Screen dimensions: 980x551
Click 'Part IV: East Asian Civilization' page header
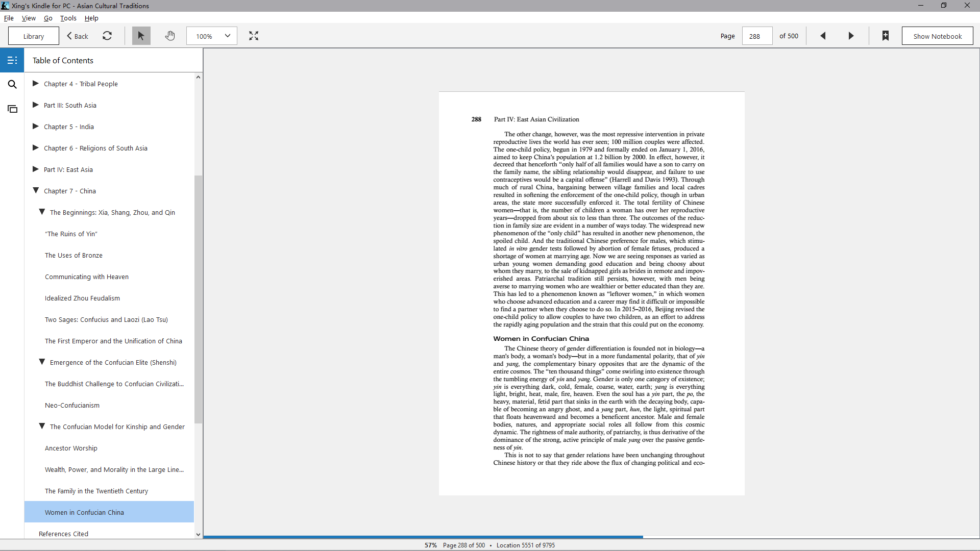536,119
